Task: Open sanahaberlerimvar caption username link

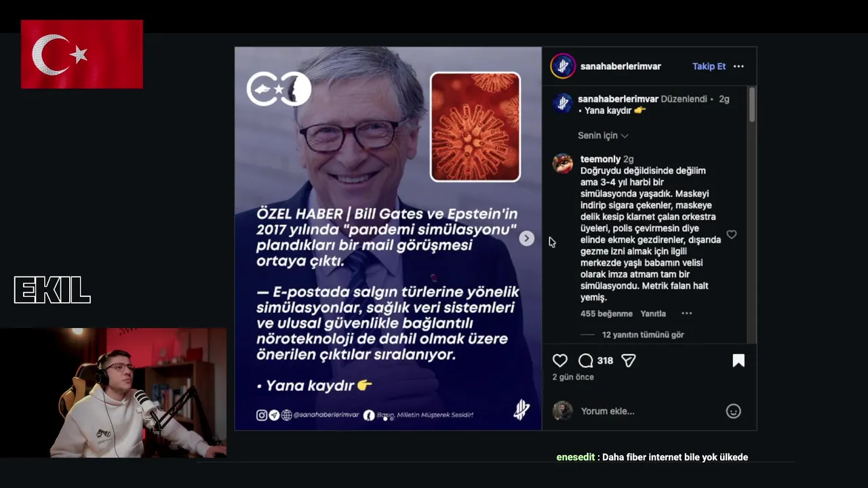Action: (x=618, y=99)
